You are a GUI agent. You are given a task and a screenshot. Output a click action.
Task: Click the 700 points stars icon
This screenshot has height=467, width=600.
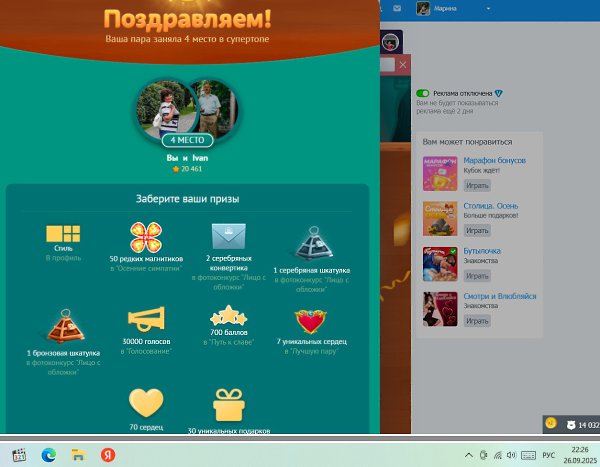[228, 316]
